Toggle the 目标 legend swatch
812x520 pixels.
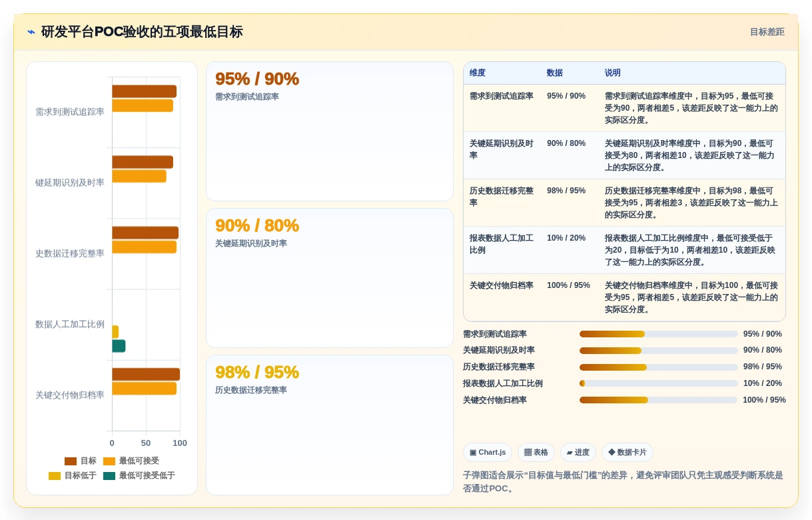click(x=71, y=461)
